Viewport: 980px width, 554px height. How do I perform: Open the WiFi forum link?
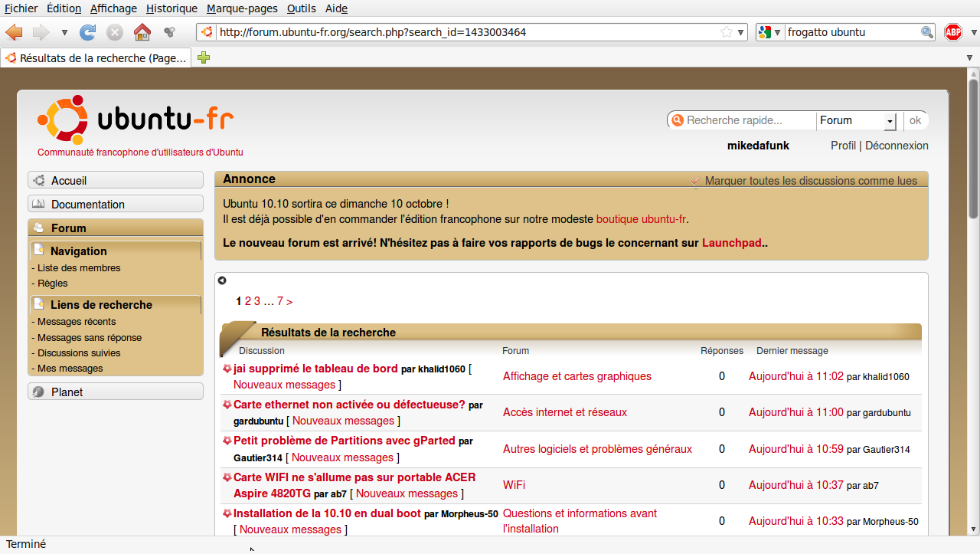point(514,485)
